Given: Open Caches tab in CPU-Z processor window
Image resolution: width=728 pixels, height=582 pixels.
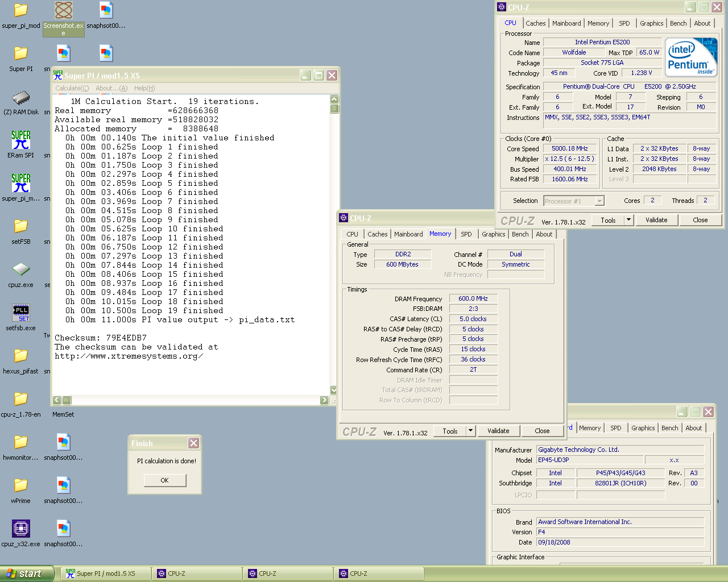Looking at the screenshot, I should pos(535,23).
